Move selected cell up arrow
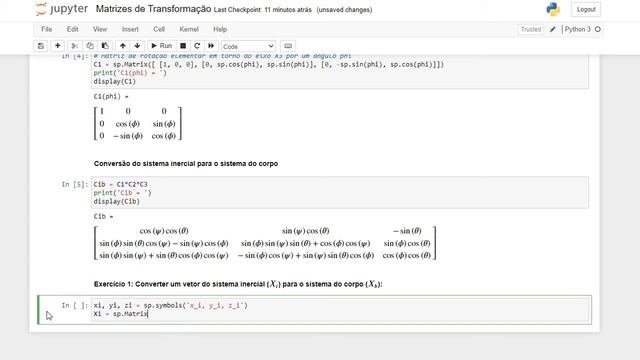Image resolution: width=640 pixels, height=360 pixels. pos(122,46)
